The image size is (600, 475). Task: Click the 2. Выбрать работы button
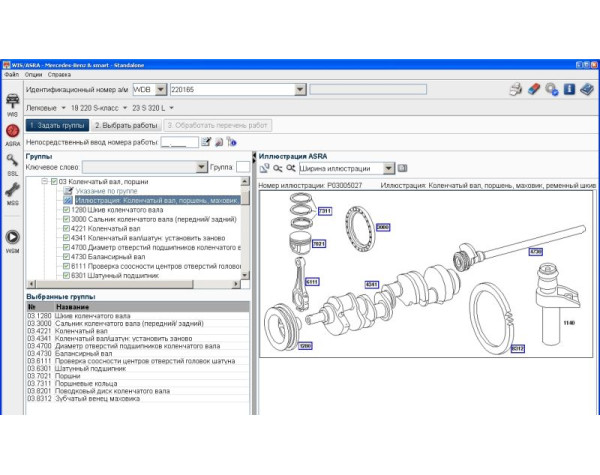click(125, 125)
